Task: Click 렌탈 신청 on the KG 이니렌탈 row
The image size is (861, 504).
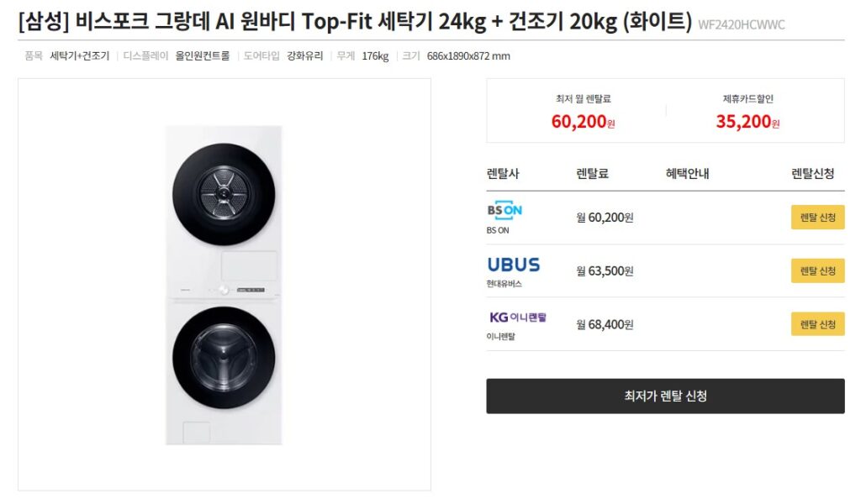Action: pos(816,323)
